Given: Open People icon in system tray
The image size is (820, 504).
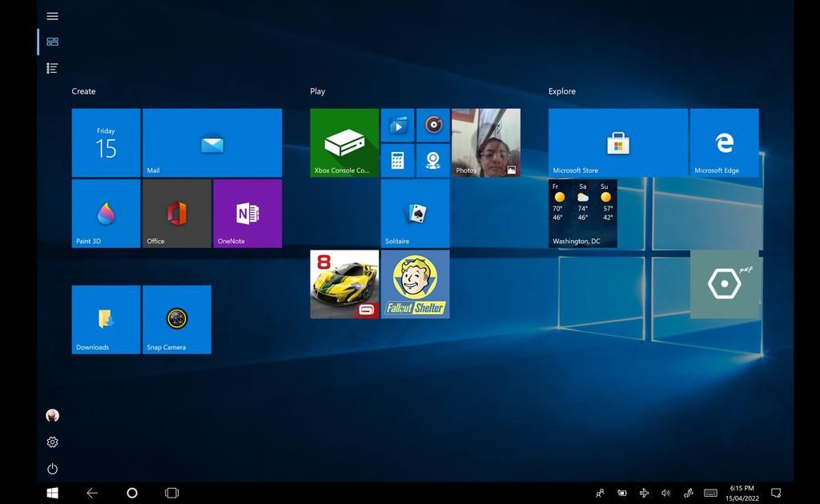Looking at the screenshot, I should [600, 493].
